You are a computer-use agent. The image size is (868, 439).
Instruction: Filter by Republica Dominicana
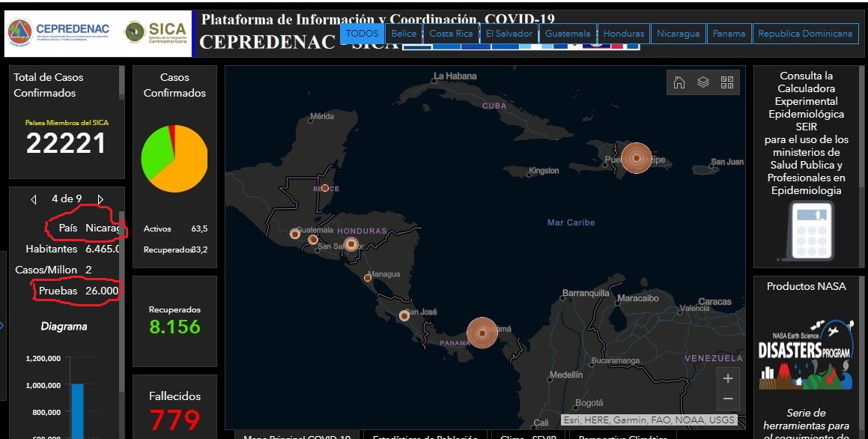pyautogui.click(x=805, y=33)
